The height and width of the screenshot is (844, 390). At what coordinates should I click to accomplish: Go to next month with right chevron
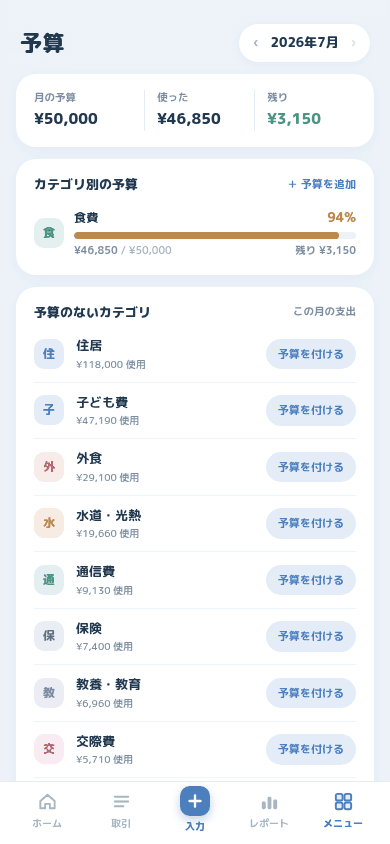pos(353,43)
